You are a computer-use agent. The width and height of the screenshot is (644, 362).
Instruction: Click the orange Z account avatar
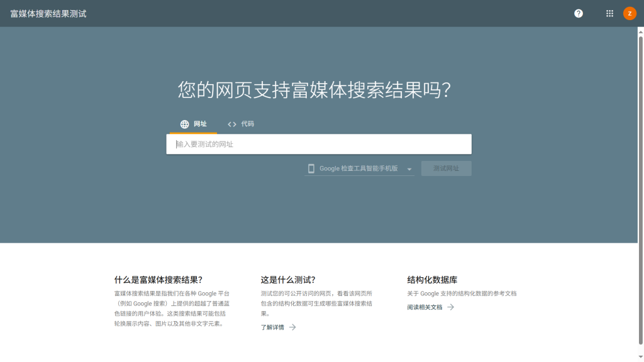pyautogui.click(x=630, y=14)
